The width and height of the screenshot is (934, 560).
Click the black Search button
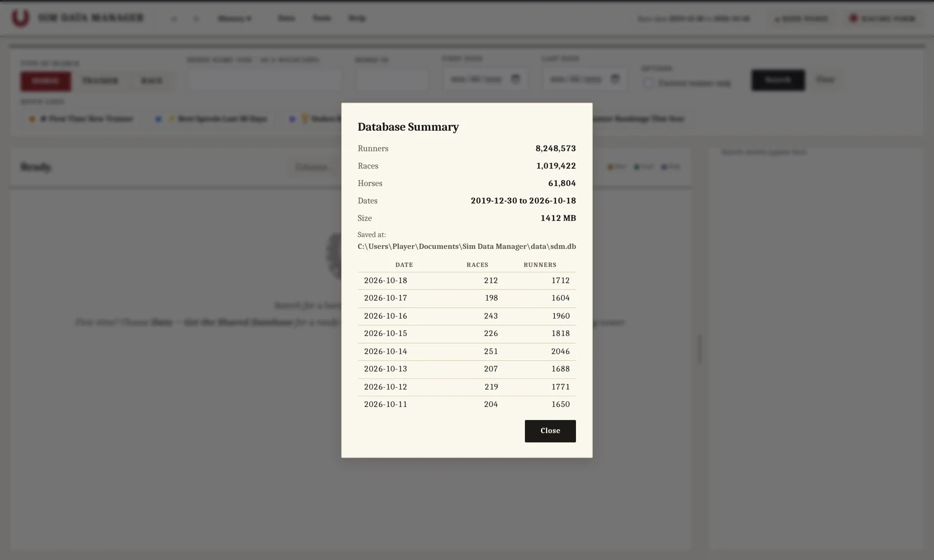tap(778, 80)
